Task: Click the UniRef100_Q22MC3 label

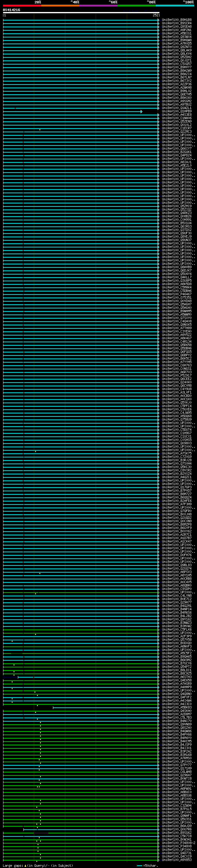Action: [x=177, y=131]
